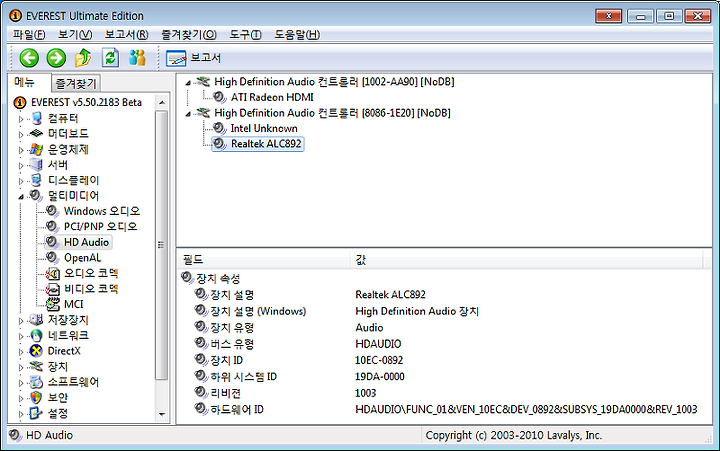Viewport: 720px width, 451px height.
Task: Click the 19DA-0000 subsystem ID value
Action: (380, 377)
